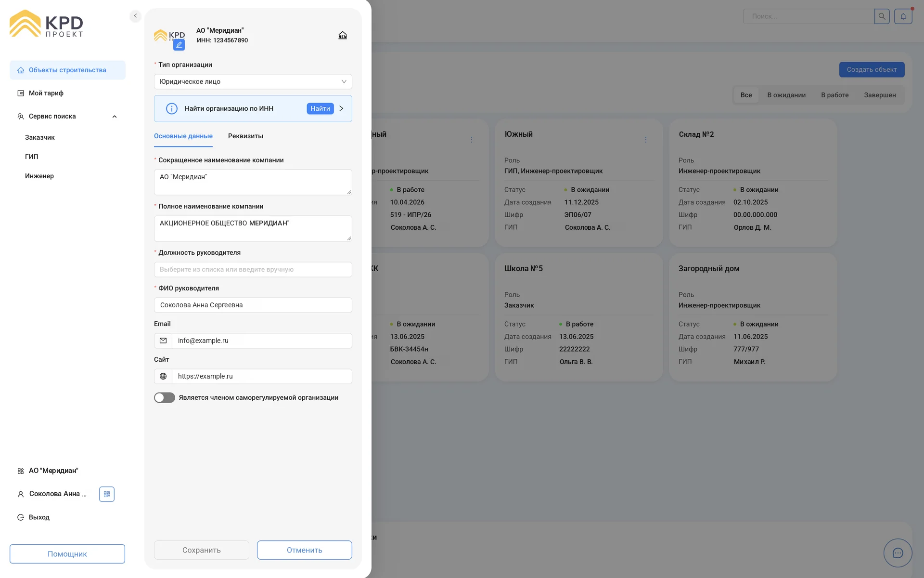
Task: Click the Сокращенное наименование text area
Action: tap(253, 182)
